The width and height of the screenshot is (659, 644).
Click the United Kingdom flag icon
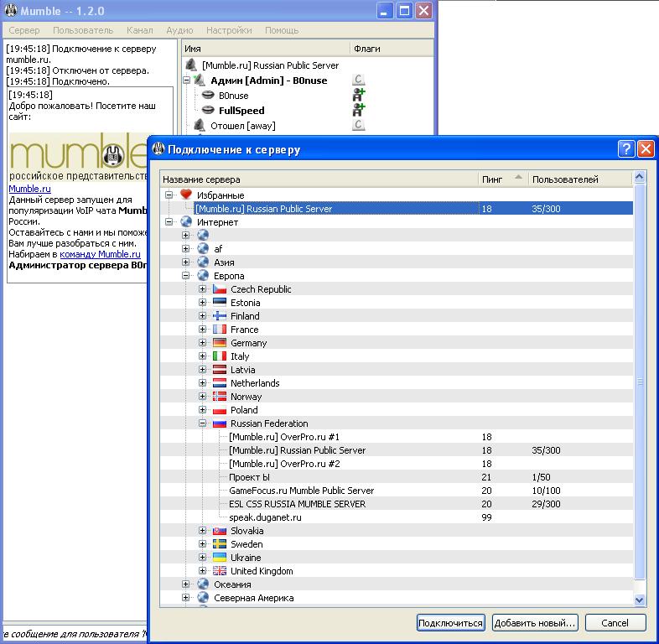pyautogui.click(x=220, y=571)
